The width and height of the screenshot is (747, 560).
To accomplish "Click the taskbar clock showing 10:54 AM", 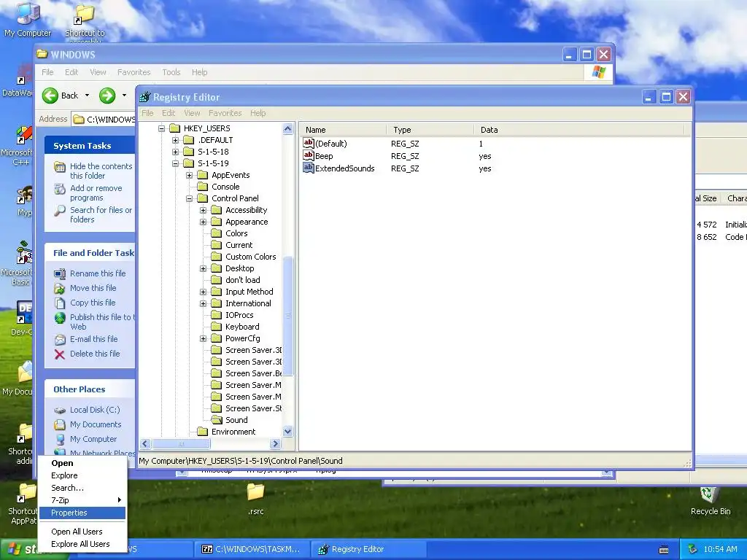I will (x=720, y=550).
